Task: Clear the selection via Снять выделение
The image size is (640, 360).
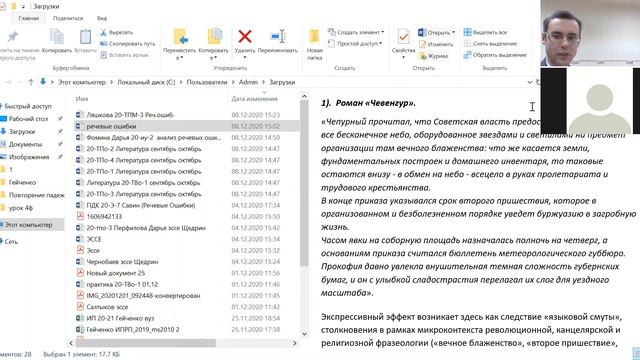Action: (490, 43)
